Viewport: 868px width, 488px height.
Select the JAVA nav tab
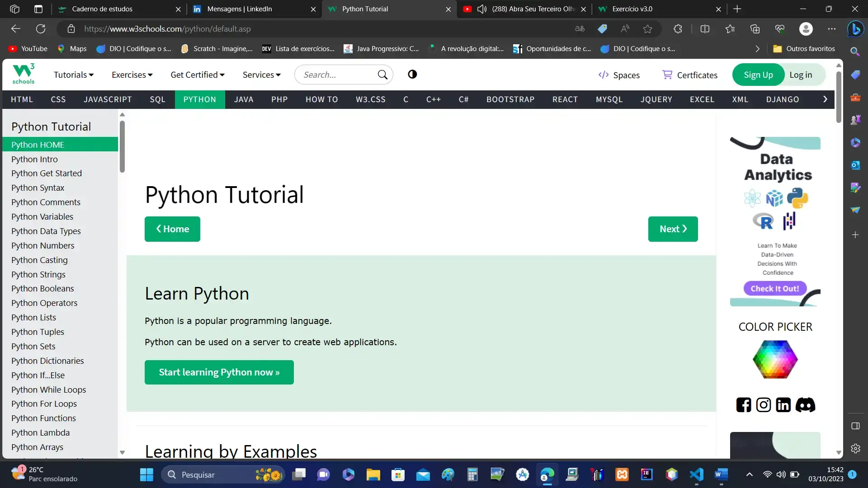tap(244, 99)
